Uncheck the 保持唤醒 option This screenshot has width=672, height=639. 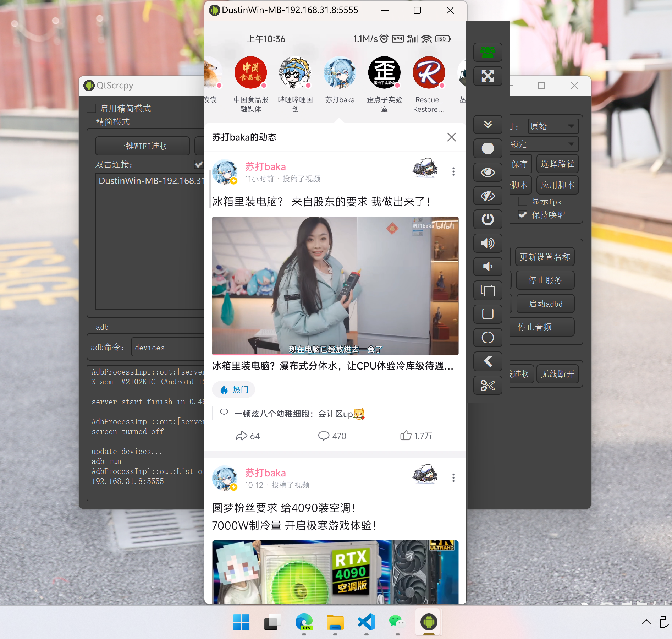tap(522, 215)
